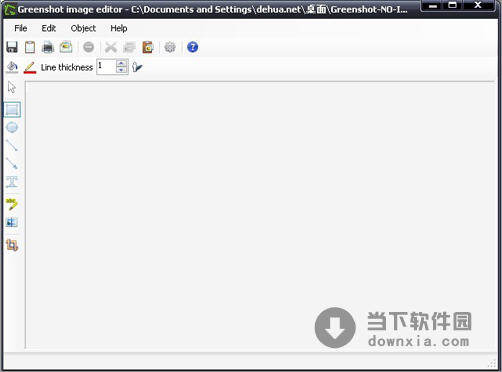This screenshot has height=372, width=502.
Task: Select the Arrow drawing tool
Action: pos(12,163)
